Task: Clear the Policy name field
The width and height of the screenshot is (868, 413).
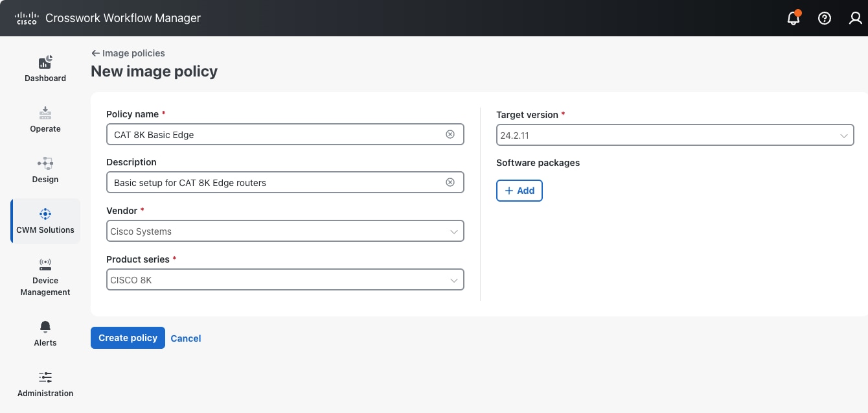Action: click(450, 134)
